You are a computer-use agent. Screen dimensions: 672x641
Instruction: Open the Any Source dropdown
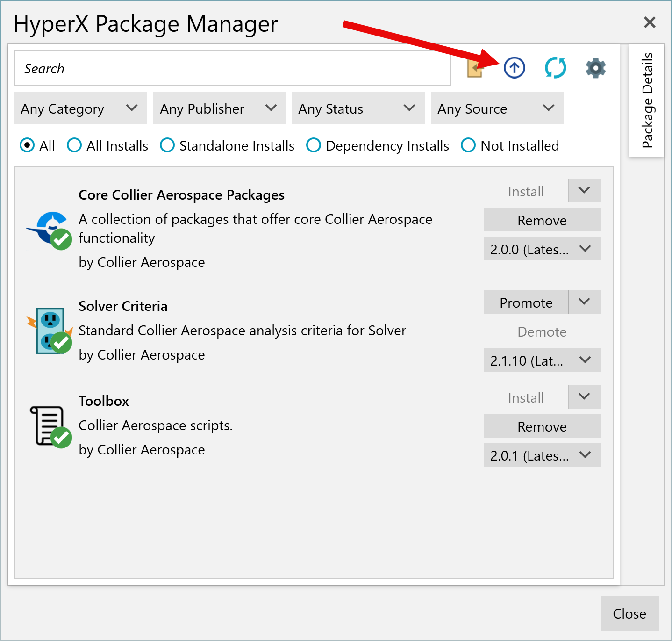pos(497,108)
